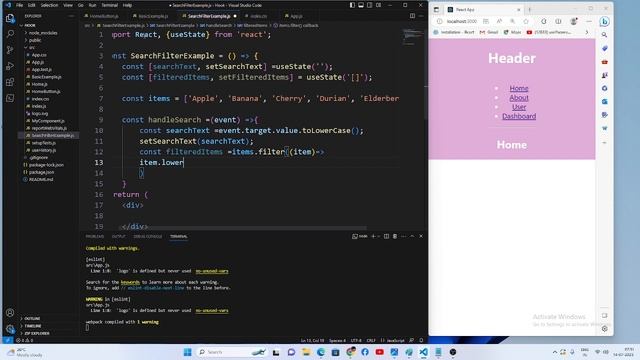Open the Source Control view
This screenshot has height=360, width=640.
[x=10, y=50]
